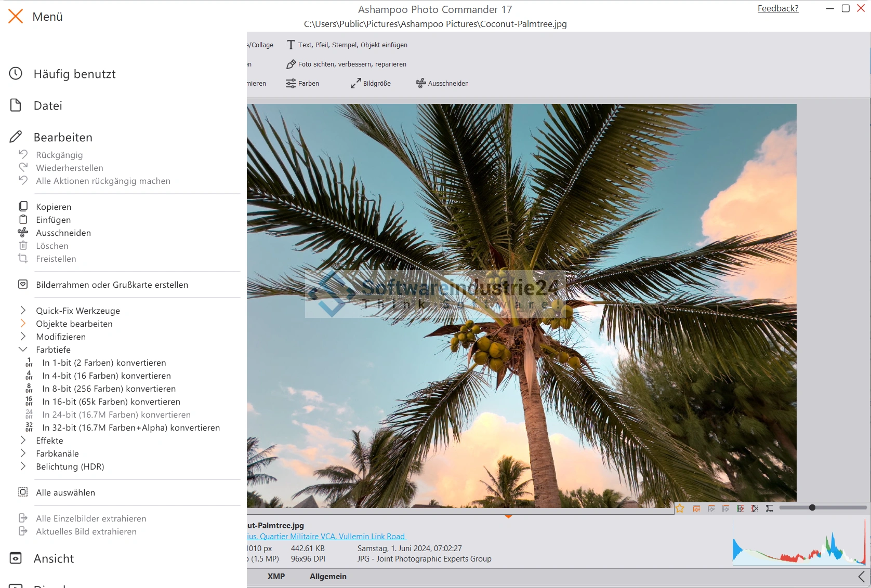Collapse the Farbtiefe section

pos(23,349)
